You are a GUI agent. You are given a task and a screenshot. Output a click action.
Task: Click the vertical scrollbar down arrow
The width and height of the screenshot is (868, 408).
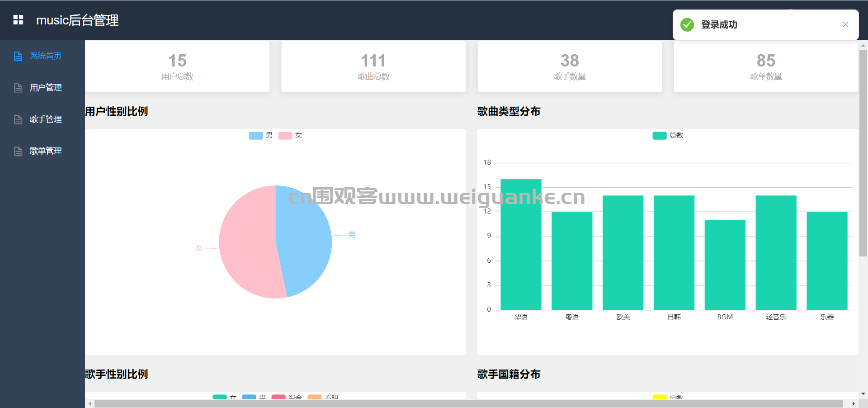(863, 394)
